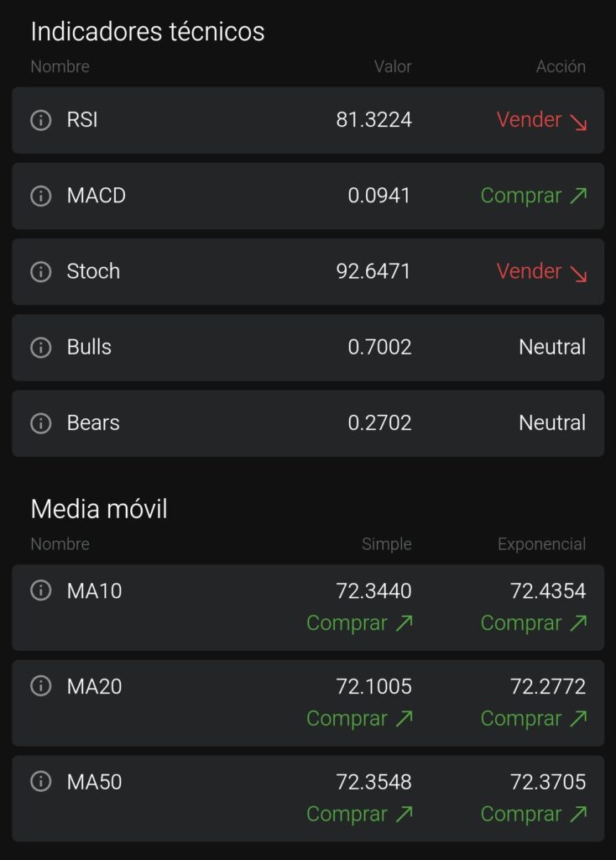Select the Bears Neutral label
This screenshot has width=616, height=860.
pos(552,423)
